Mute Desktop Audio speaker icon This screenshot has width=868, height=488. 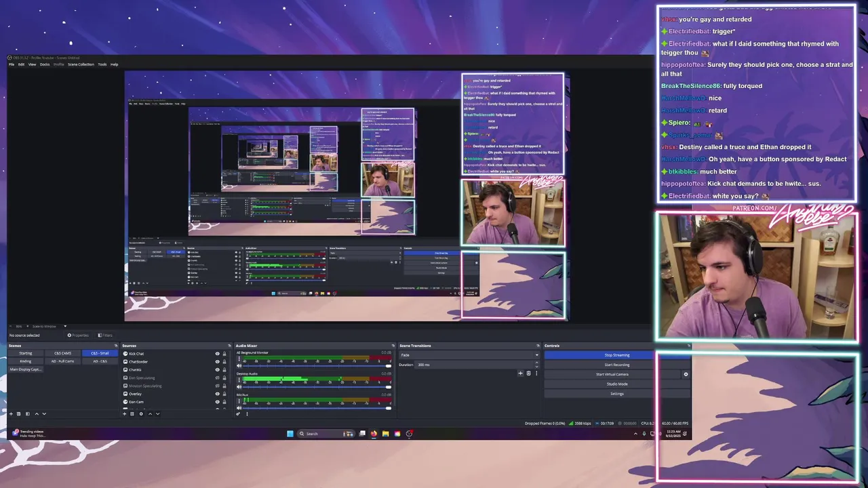click(239, 387)
